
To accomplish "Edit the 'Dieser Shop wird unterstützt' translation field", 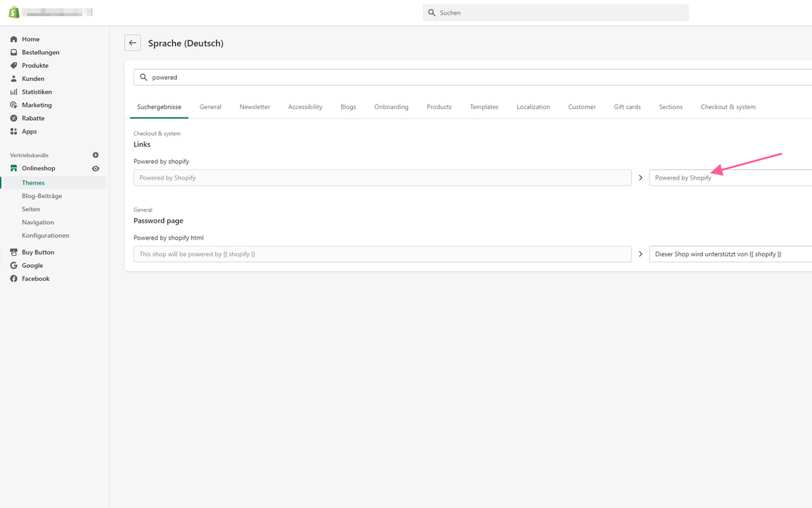I will [730, 254].
